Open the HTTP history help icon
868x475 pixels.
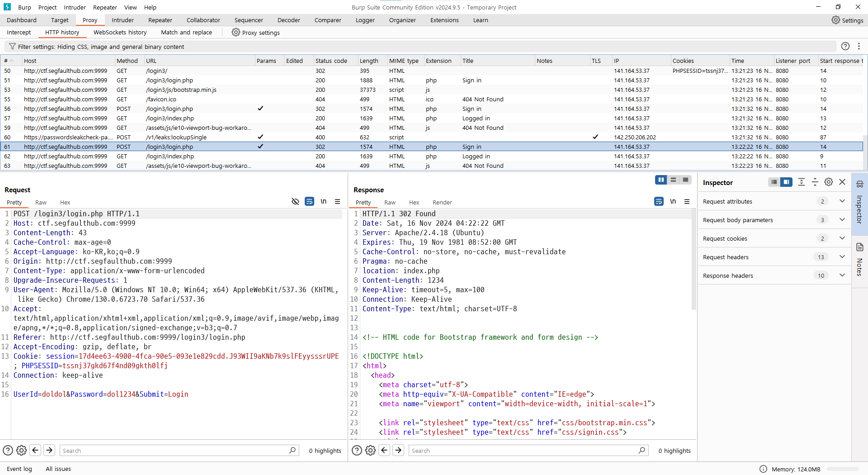[x=845, y=46]
